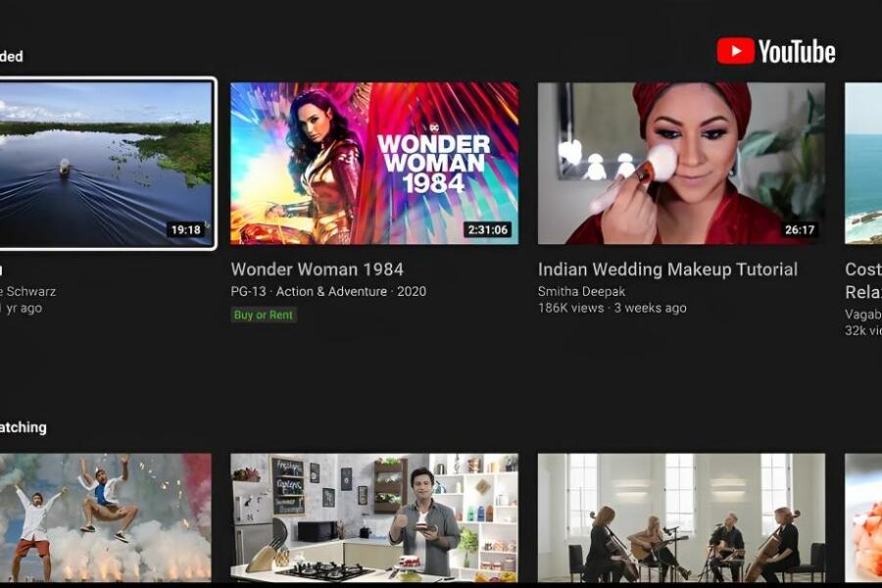The height and width of the screenshot is (588, 882).
Task: Open the highlighted river boat video thumbnail
Action: [106, 164]
